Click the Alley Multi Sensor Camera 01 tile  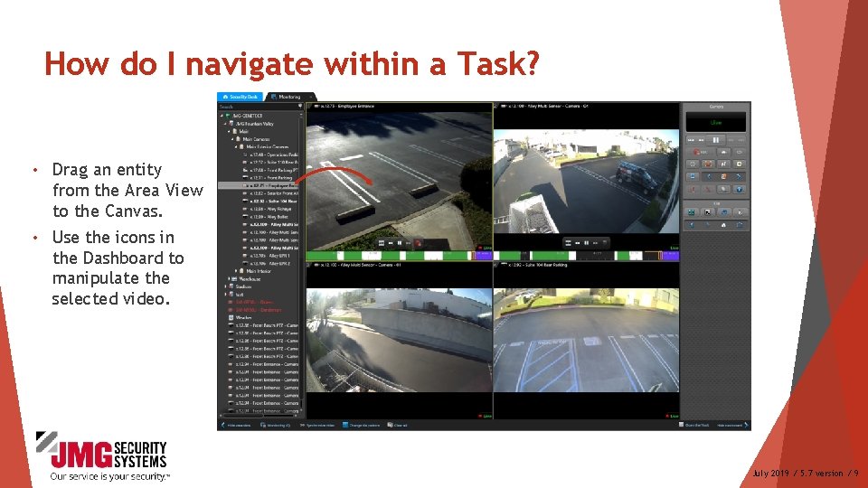[x=399, y=340]
